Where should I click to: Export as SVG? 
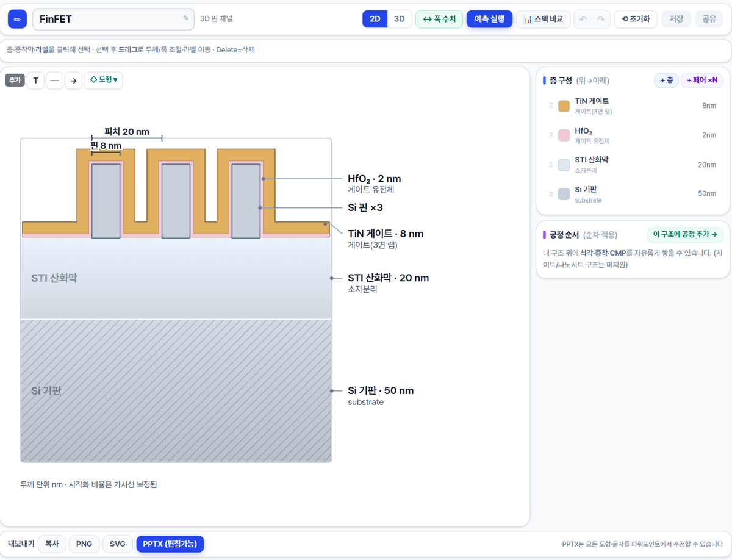tap(117, 544)
